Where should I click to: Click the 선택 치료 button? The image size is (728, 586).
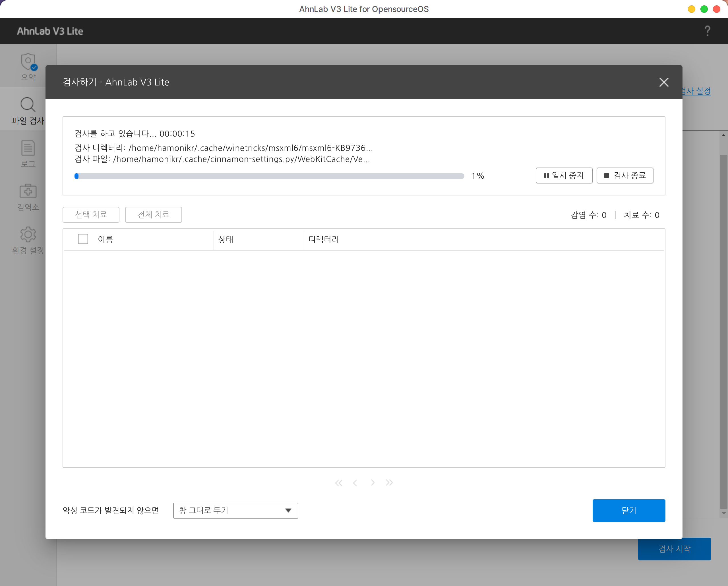[x=91, y=215]
